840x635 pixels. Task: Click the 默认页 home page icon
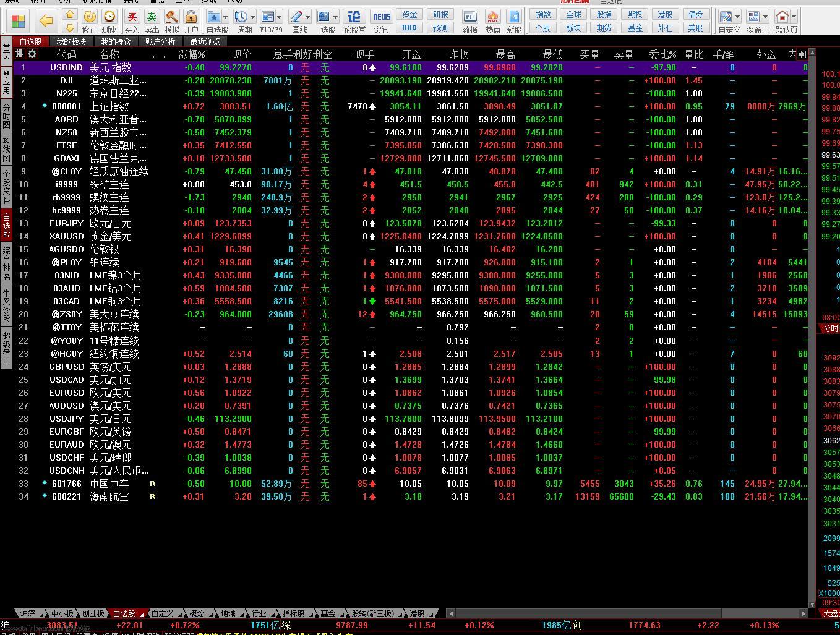782,17
